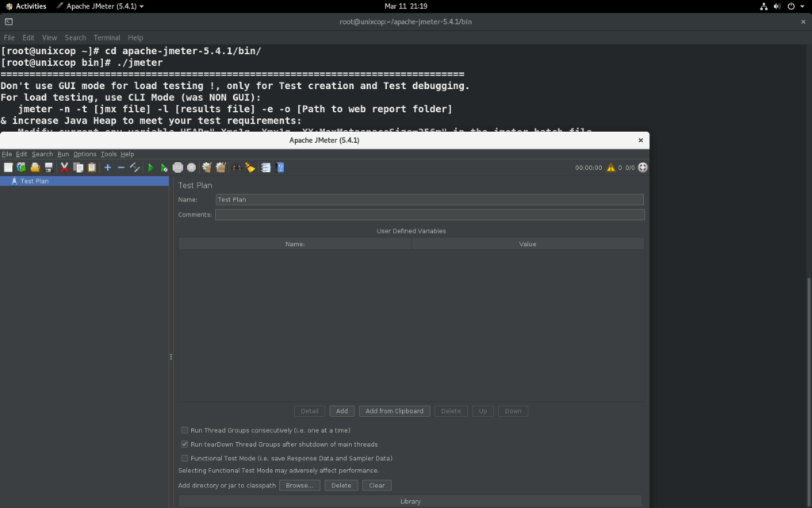Cut selection using the scissors icon
The height and width of the screenshot is (508, 812).
(x=64, y=167)
